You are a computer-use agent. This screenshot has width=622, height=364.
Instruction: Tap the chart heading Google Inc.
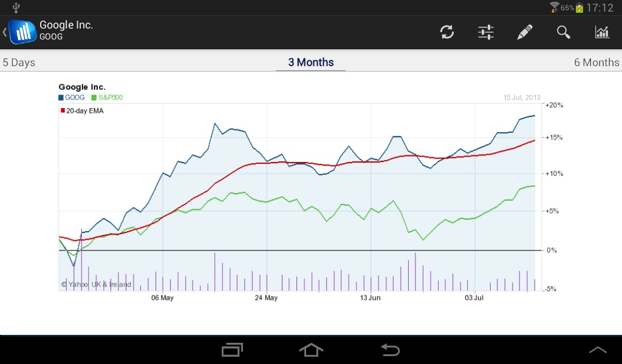(x=82, y=87)
